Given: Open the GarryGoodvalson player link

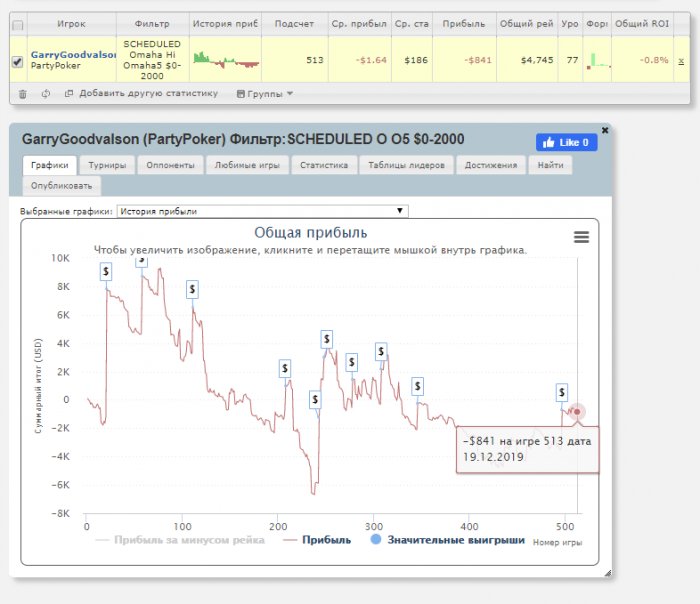Looking at the screenshot, I should point(73,54).
